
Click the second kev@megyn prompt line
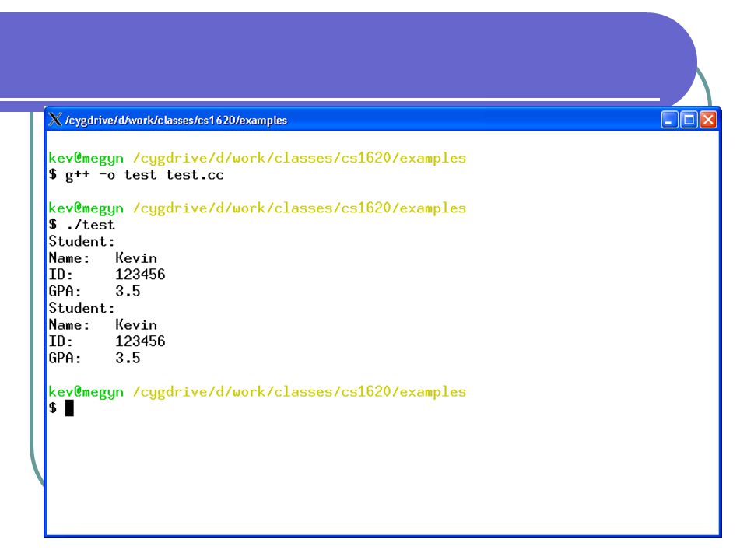click(x=258, y=208)
